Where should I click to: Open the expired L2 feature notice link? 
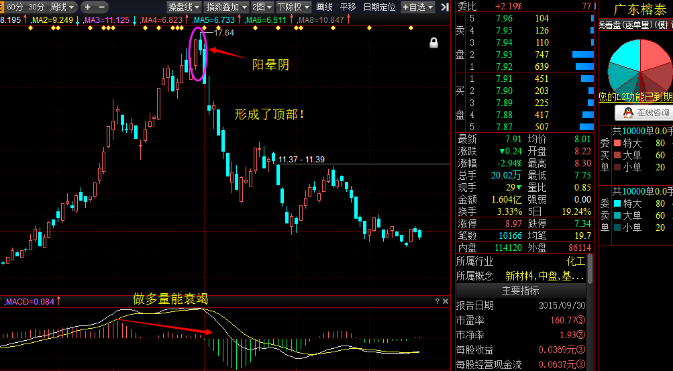636,97
